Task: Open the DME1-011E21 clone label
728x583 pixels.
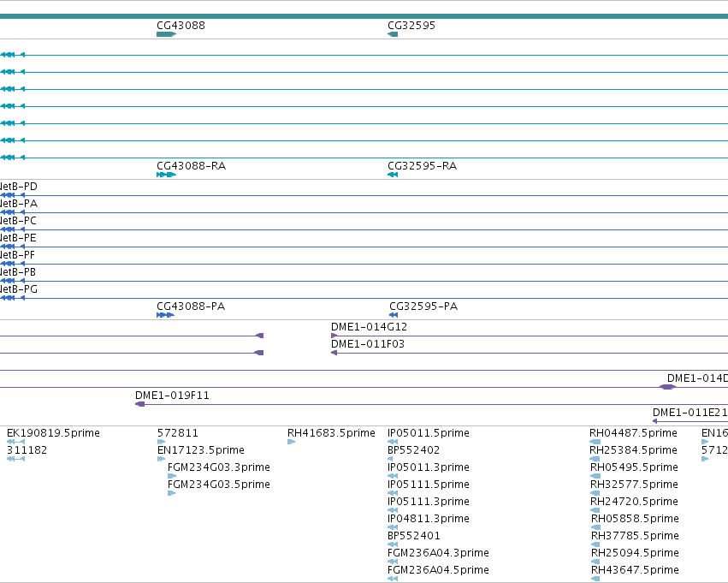Action: pyautogui.click(x=690, y=413)
